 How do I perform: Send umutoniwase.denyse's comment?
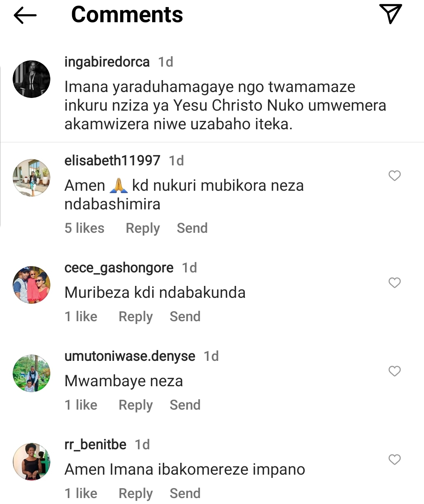[x=185, y=405]
